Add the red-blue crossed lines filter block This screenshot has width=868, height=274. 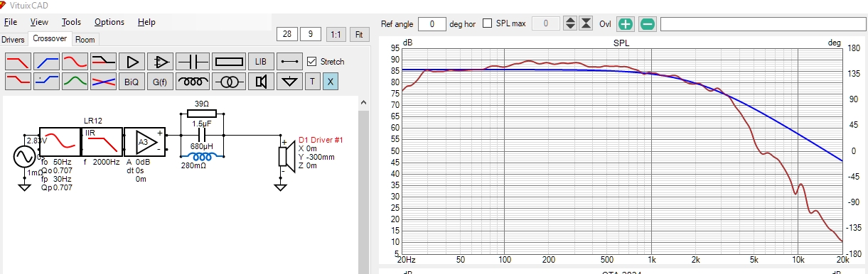103,82
